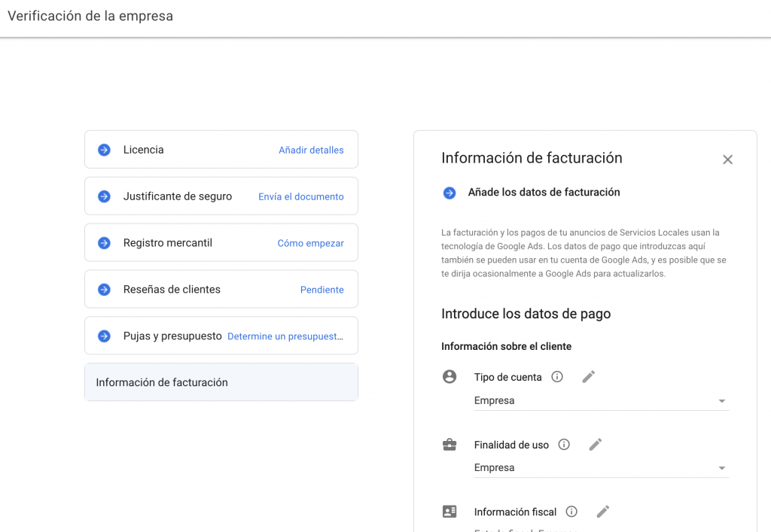Click the pencil edit icon for Tipo de cuenta
The width and height of the screenshot is (771, 532).
[x=589, y=377]
